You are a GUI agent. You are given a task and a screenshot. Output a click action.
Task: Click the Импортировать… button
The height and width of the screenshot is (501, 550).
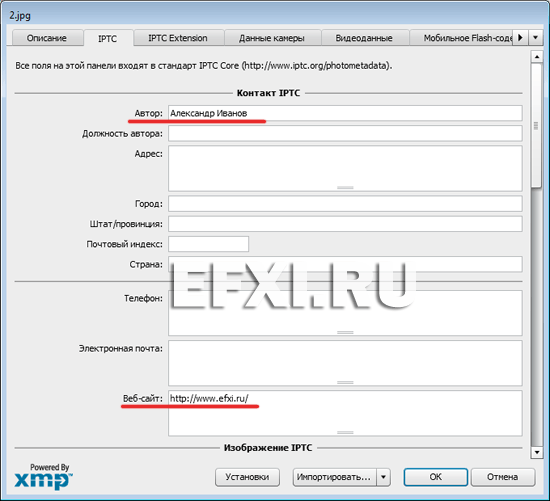(x=335, y=477)
